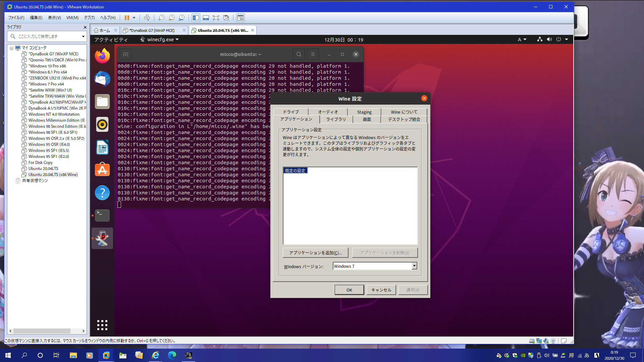Select 既定の設定 in application list
Screen dimensions: 644x362
(295, 171)
